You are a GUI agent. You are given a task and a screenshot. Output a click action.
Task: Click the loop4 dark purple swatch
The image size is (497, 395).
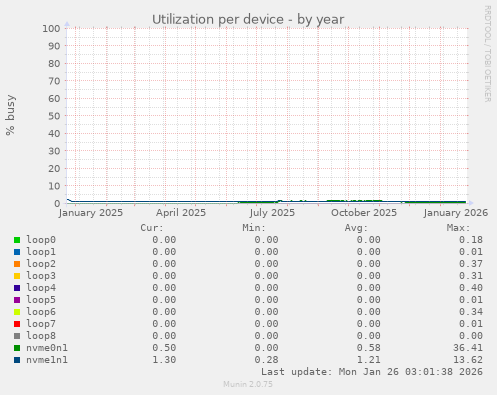click(x=17, y=288)
